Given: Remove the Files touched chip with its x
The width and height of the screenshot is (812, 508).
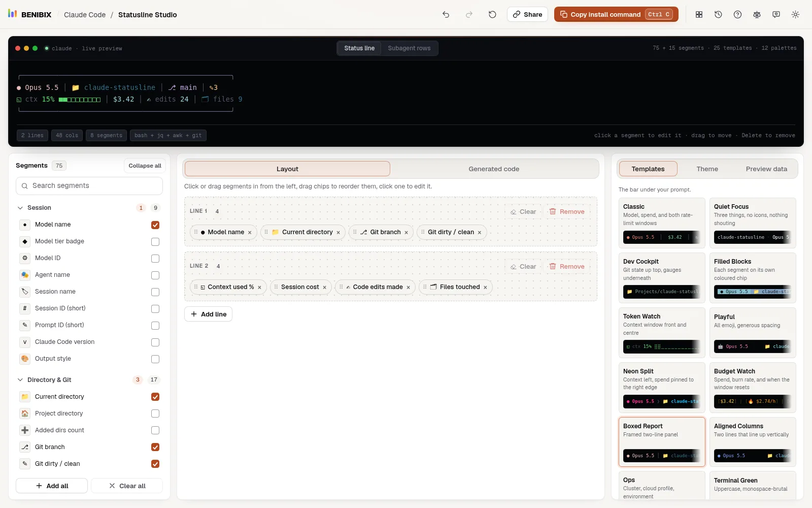Looking at the screenshot, I should tap(485, 288).
